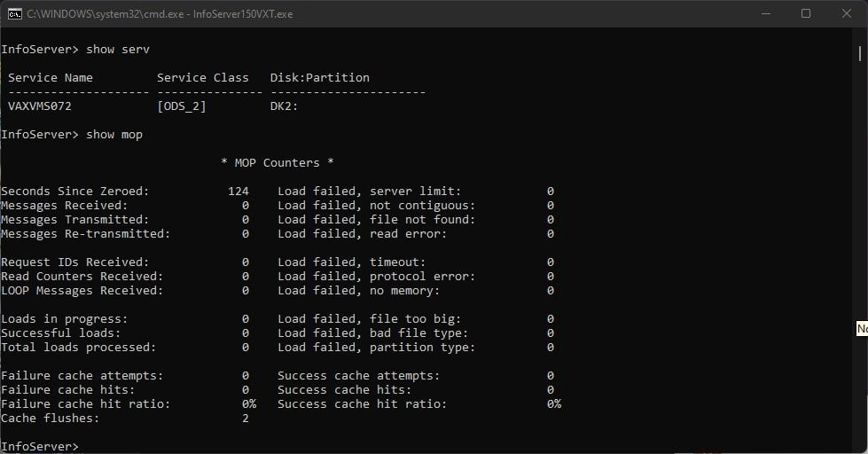Click the cmd.exe icon in the title bar
Screen dimensions: 868x454
[x=15, y=14]
